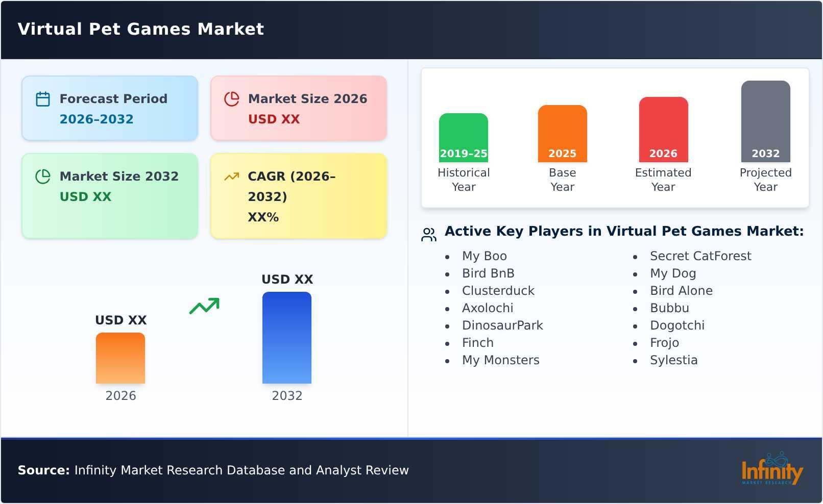823x504 pixels.
Task: Click the people icon beside Active Key Players
Action: (429, 235)
